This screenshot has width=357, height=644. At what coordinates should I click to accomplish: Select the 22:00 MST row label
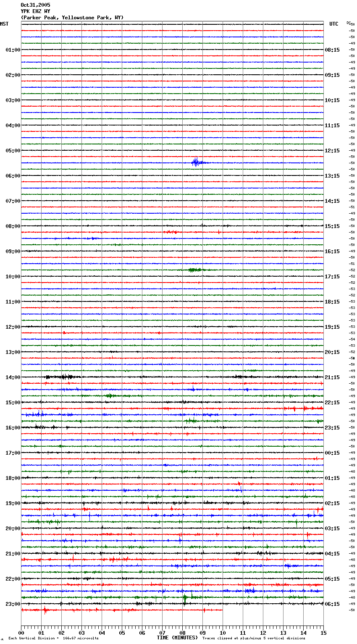[x=13, y=579]
